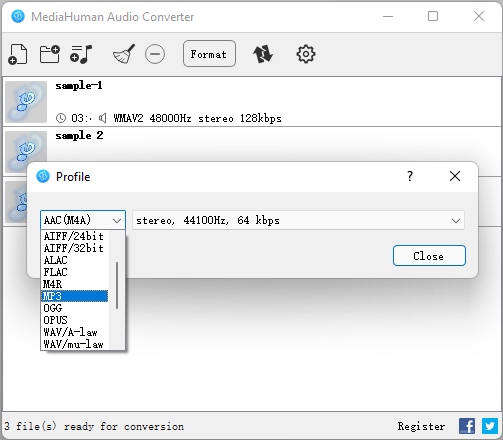Open the Format button in toolbar

209,54
